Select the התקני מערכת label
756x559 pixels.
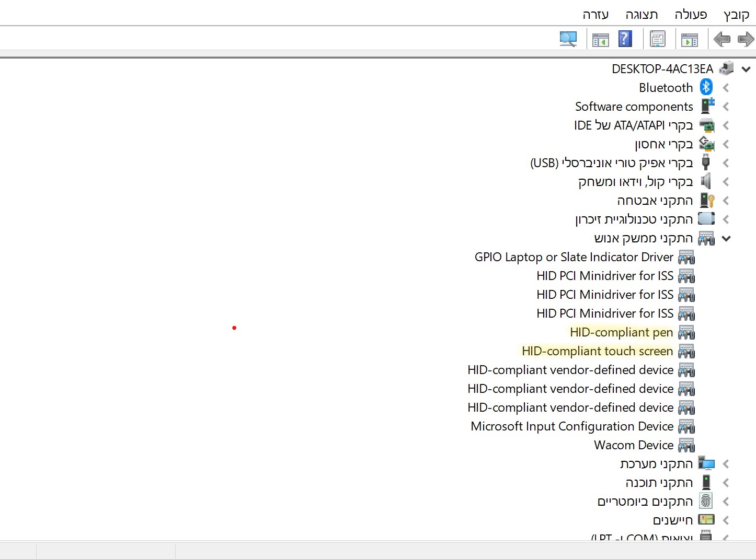[x=657, y=464]
